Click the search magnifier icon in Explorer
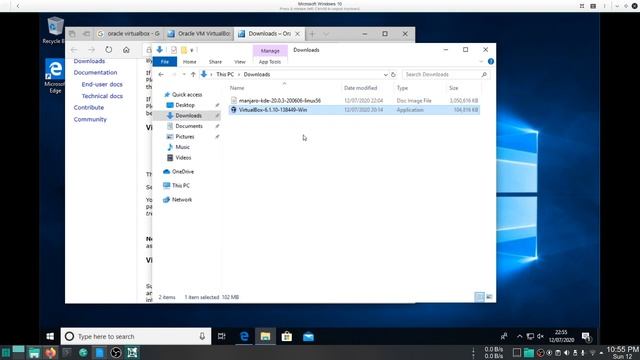Viewport: 640px width, 360px height. [x=484, y=75]
